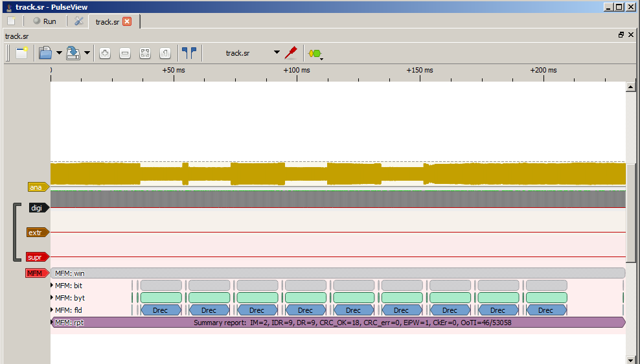Open a capture file
Image resolution: width=640 pixels, height=364 pixels.
(x=45, y=53)
